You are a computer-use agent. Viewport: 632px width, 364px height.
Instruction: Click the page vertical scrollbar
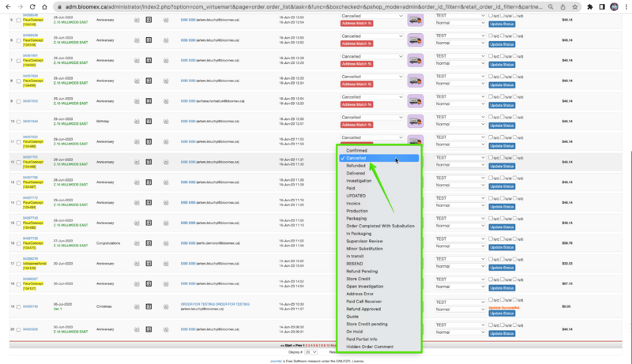[630, 238]
